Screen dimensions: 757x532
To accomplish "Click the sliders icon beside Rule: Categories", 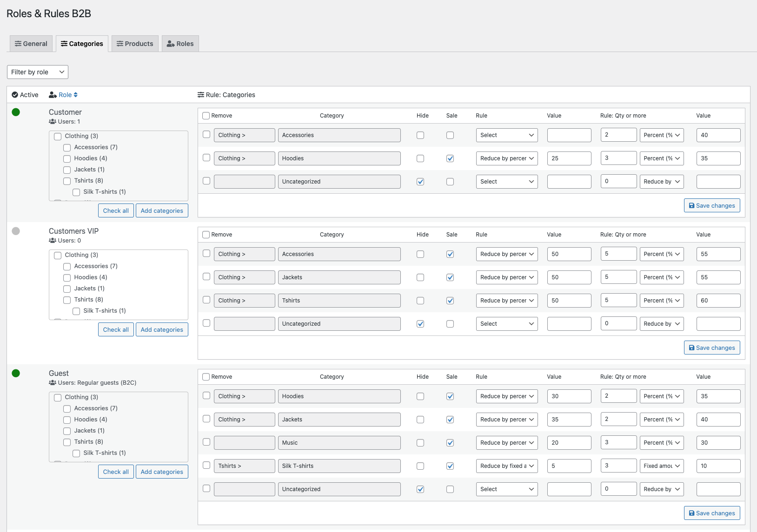I will tap(201, 95).
